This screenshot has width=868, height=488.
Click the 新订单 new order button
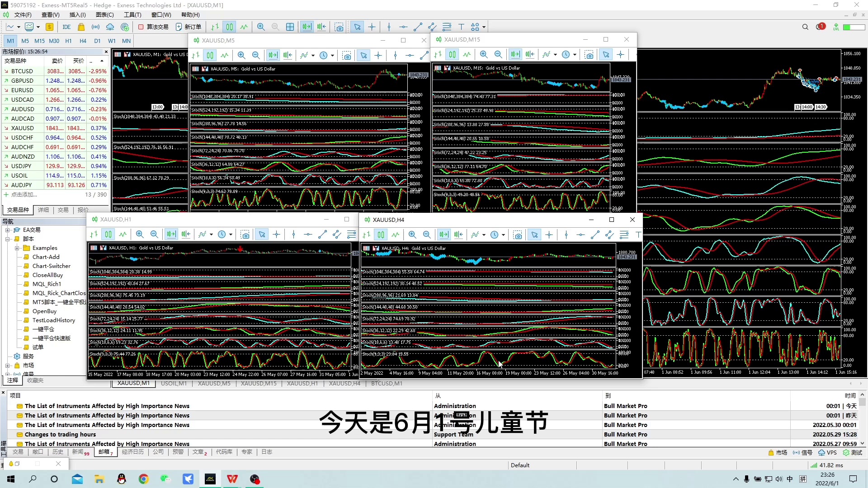coord(189,27)
